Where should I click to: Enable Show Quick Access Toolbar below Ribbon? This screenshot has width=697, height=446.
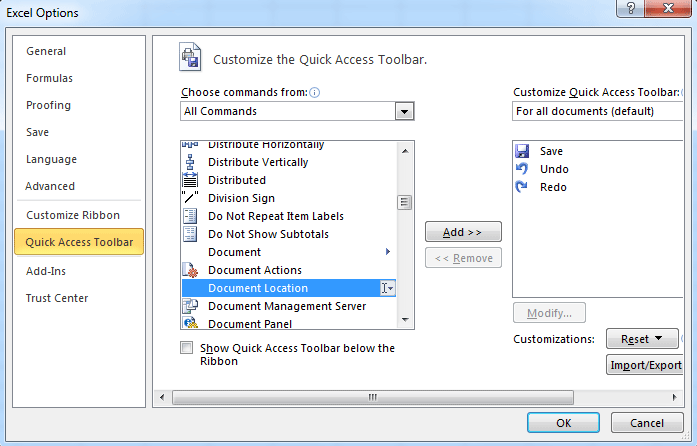tap(187, 348)
